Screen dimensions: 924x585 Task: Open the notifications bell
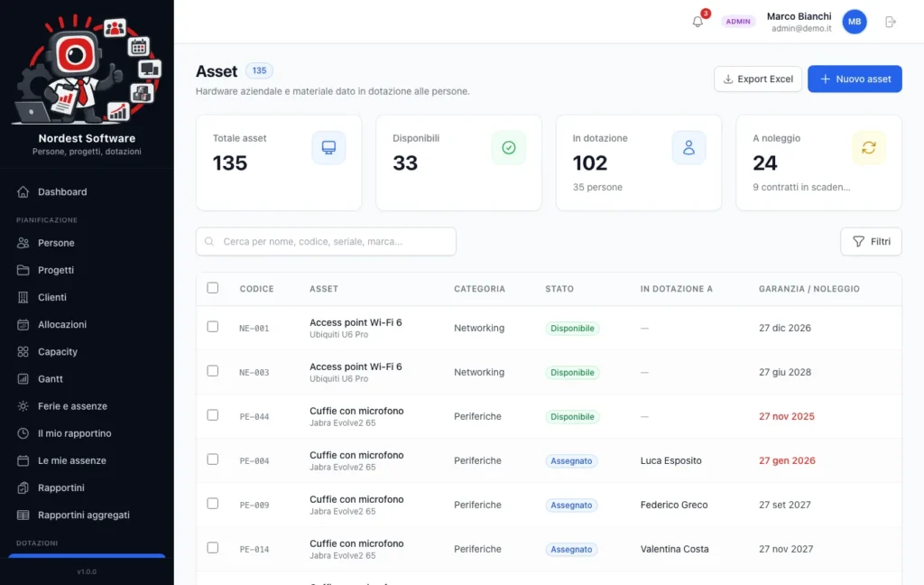click(x=698, y=22)
